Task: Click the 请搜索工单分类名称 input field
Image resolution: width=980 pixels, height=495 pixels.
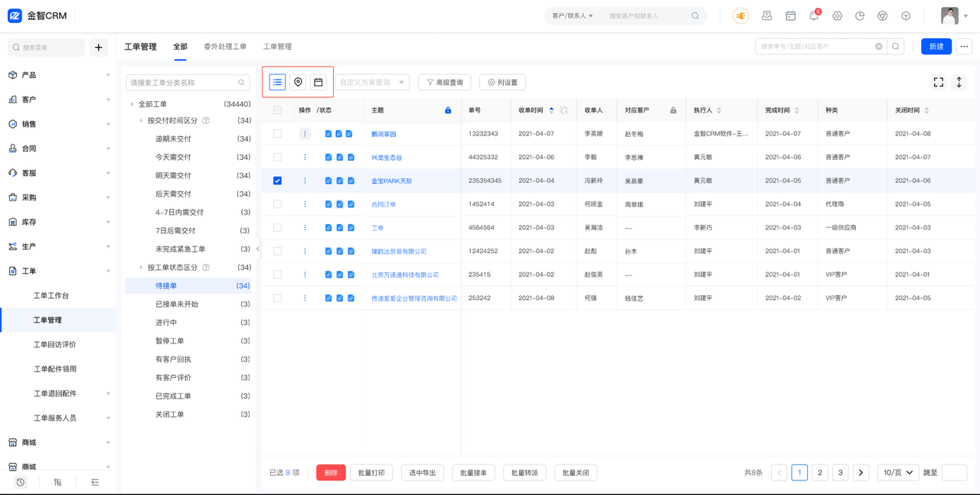Action: point(188,82)
